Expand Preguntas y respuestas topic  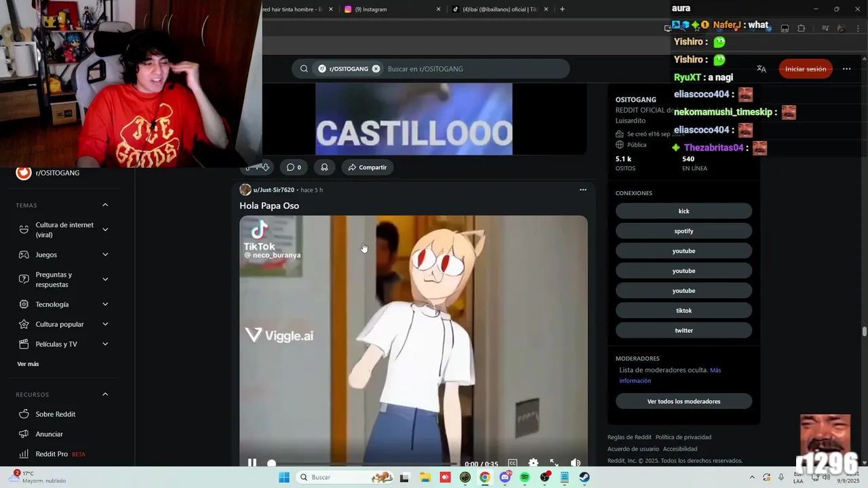click(x=105, y=279)
